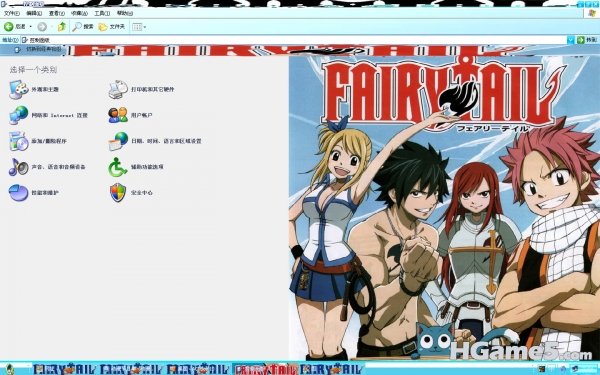Click the address bar field showing 控制面板

(x=294, y=40)
